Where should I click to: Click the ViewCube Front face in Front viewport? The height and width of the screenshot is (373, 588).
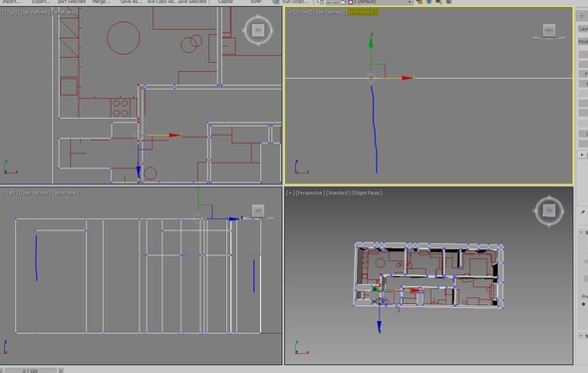click(548, 30)
